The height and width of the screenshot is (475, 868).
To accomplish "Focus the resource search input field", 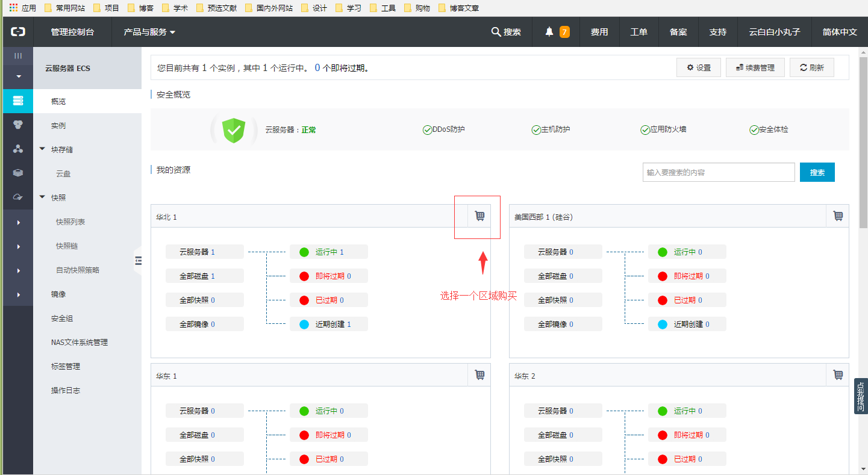I will [x=719, y=172].
